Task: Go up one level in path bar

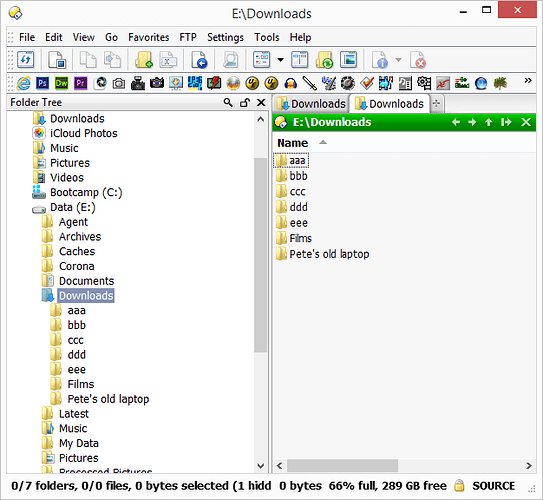Action: pos(488,122)
